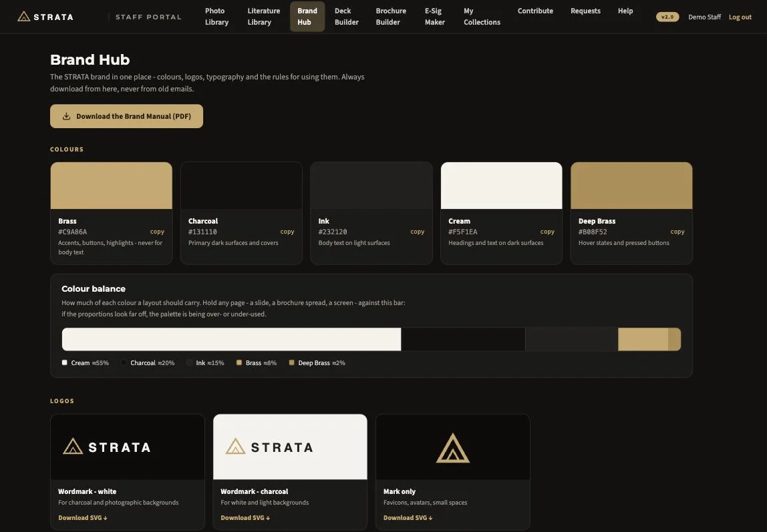Image resolution: width=767 pixels, height=532 pixels.
Task: Go to My Collections
Action: click(482, 17)
